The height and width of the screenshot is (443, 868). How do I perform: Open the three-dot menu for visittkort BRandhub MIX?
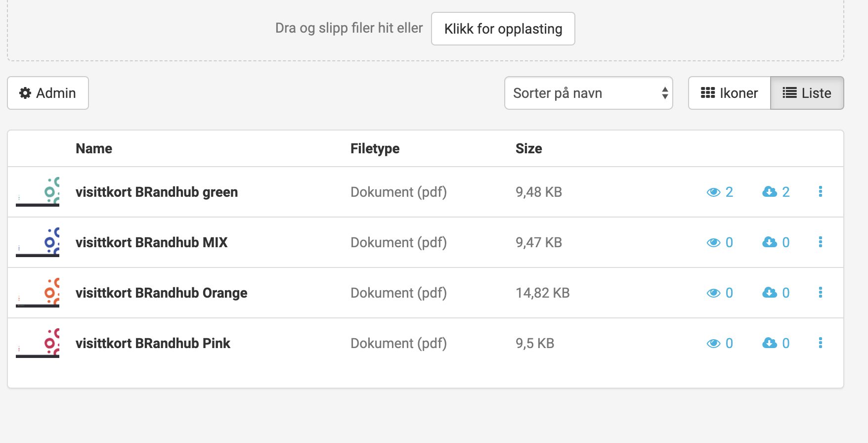821,242
